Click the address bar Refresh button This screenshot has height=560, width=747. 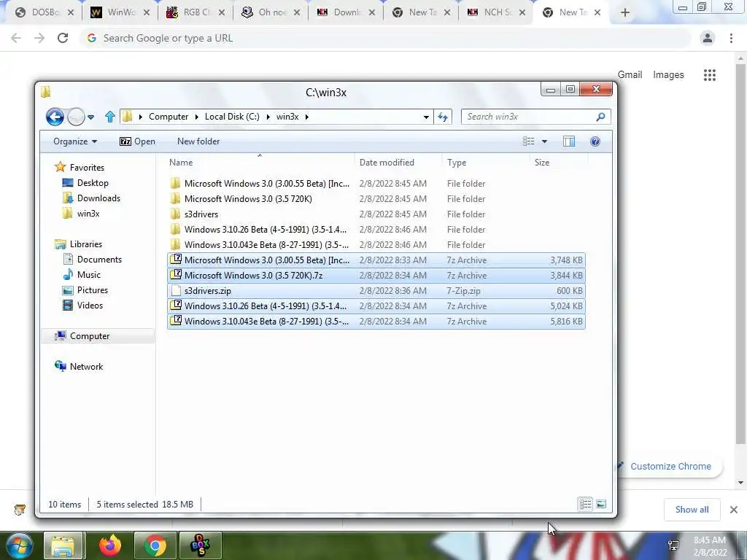(443, 117)
